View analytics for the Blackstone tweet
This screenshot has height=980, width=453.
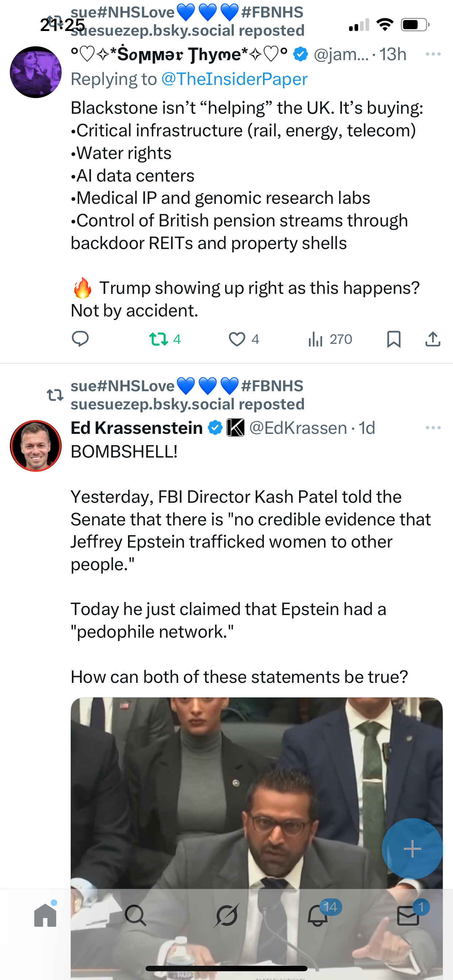[x=316, y=339]
